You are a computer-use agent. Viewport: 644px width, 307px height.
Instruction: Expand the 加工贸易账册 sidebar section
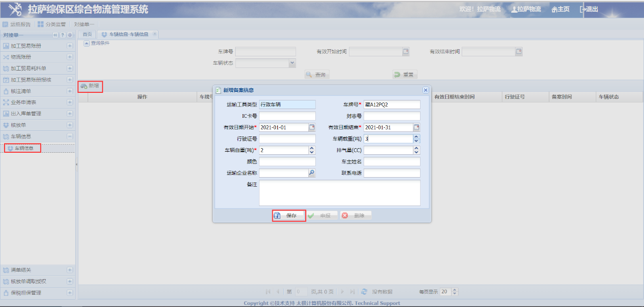[70, 46]
